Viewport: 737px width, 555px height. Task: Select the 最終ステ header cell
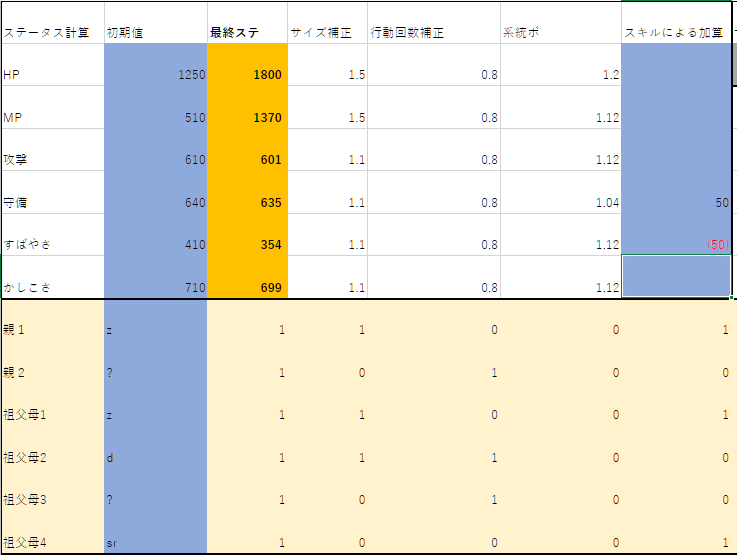tap(247, 23)
